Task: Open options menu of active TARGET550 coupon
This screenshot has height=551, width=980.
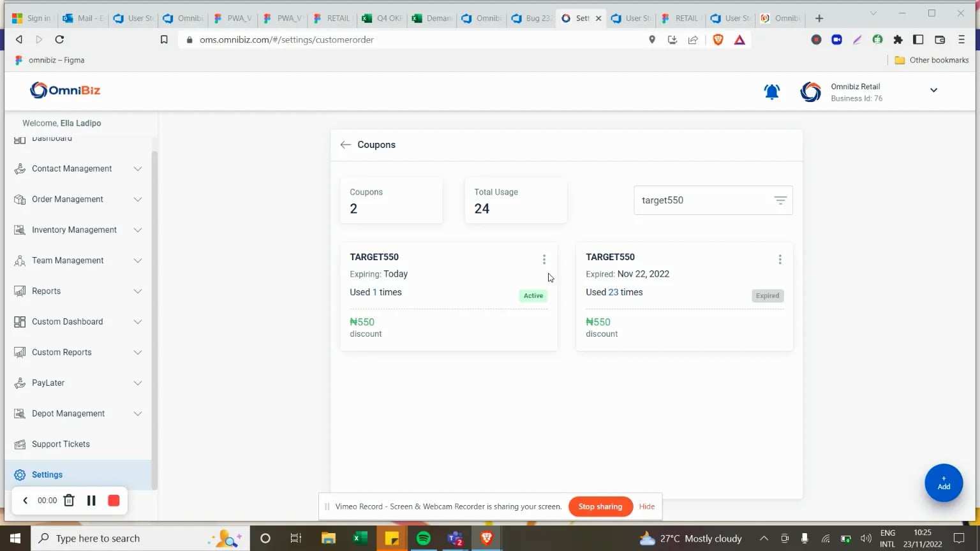Action: (544, 259)
